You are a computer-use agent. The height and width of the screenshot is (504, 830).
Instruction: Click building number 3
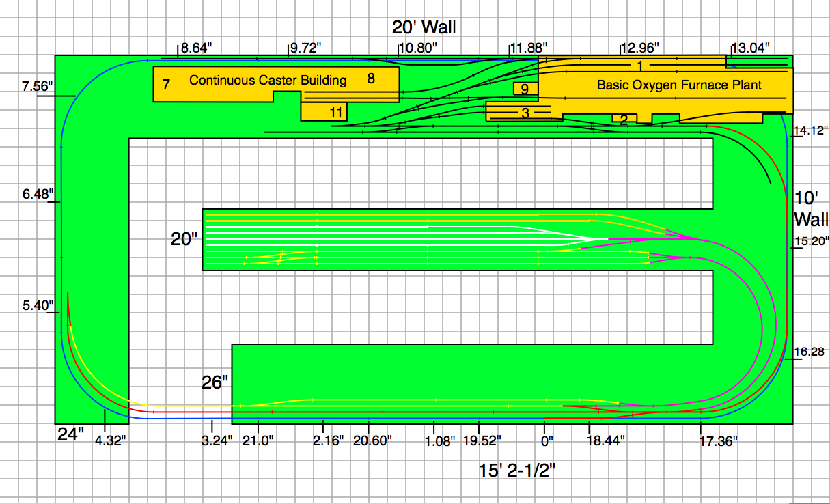pyautogui.click(x=525, y=113)
